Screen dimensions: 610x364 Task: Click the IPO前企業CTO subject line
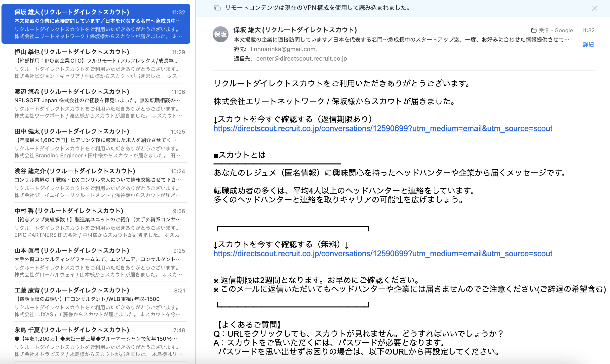pyautogui.click(x=96, y=61)
